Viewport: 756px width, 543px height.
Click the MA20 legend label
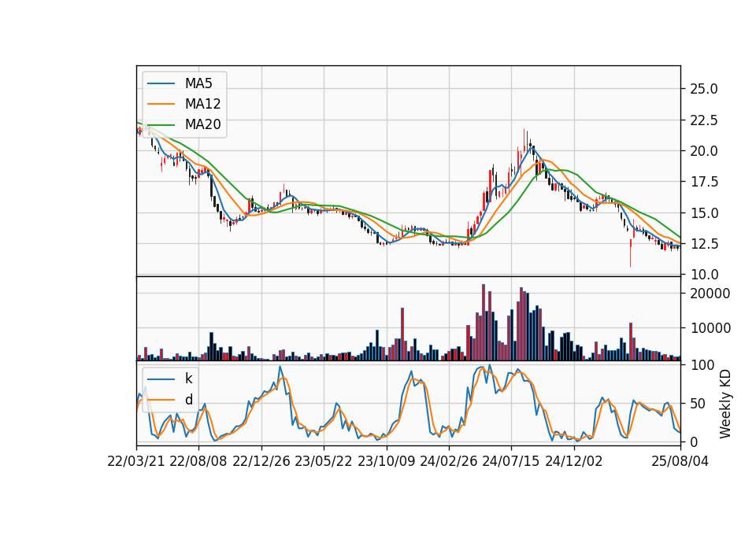point(202,124)
